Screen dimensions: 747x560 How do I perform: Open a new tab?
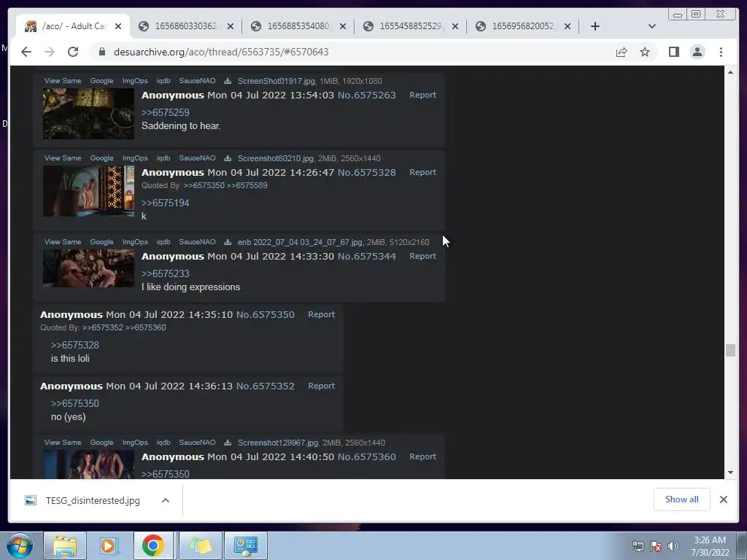click(x=595, y=26)
